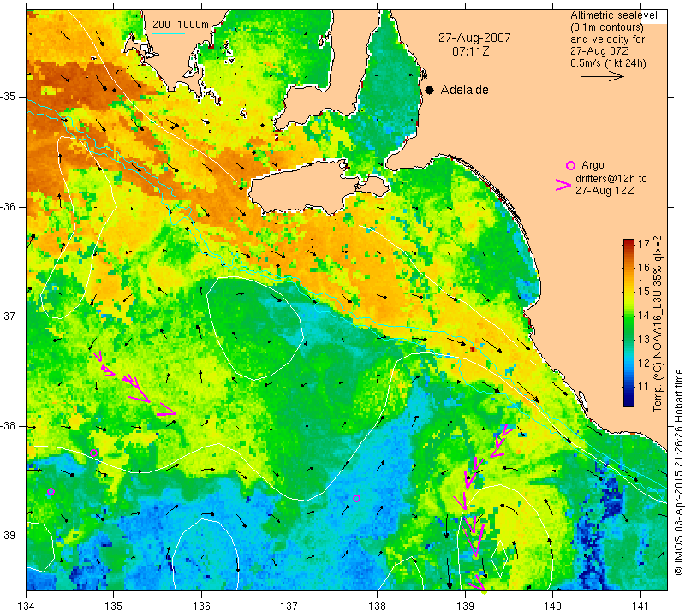Click the latitude label -37

click(x=9, y=316)
